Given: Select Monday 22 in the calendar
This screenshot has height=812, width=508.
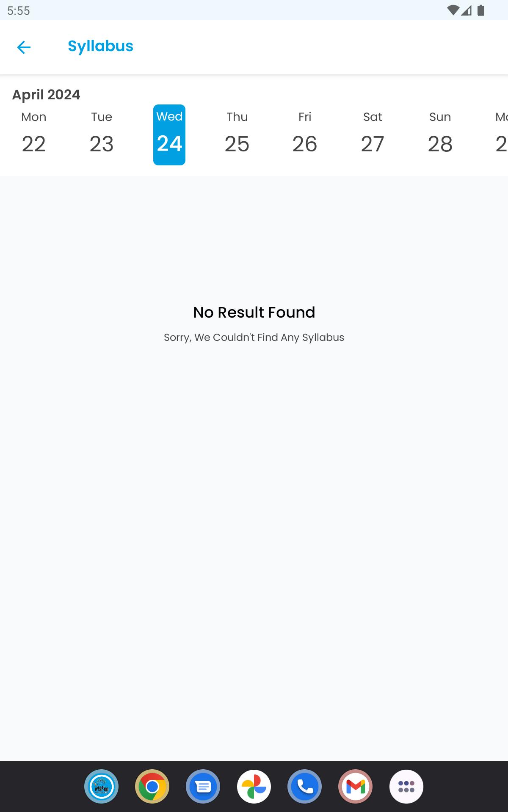Looking at the screenshot, I should 34,134.
